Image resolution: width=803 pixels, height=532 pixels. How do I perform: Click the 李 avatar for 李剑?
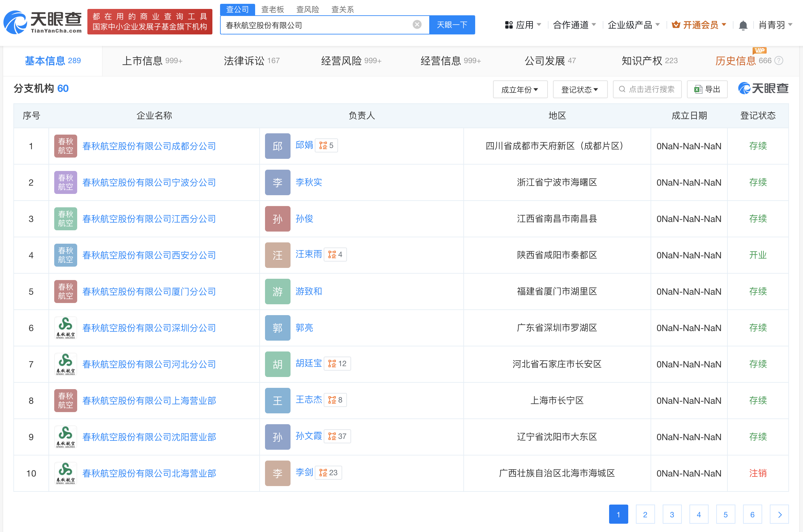click(277, 473)
